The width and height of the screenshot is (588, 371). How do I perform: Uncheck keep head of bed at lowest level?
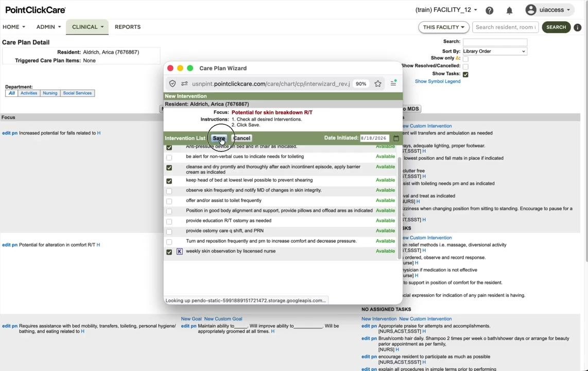pos(169,181)
